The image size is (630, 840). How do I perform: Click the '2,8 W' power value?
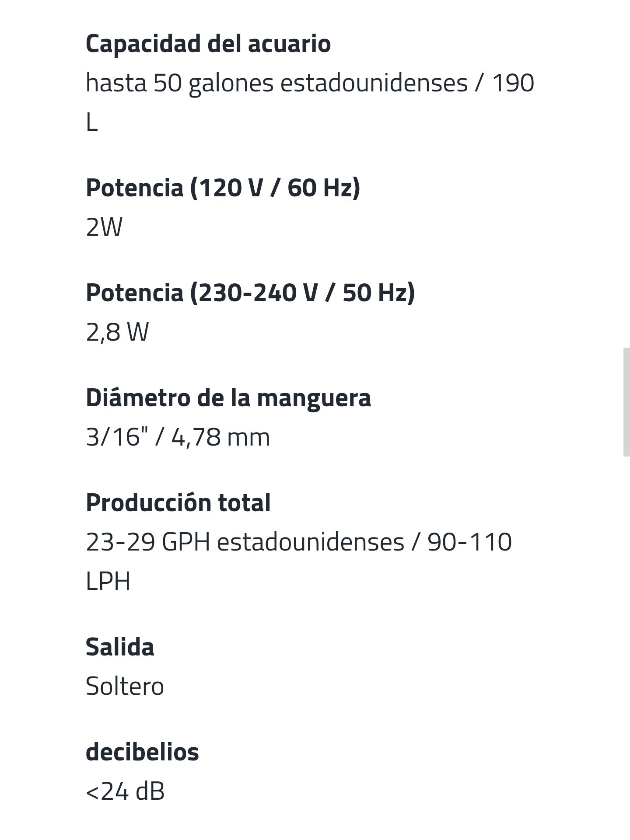(117, 332)
